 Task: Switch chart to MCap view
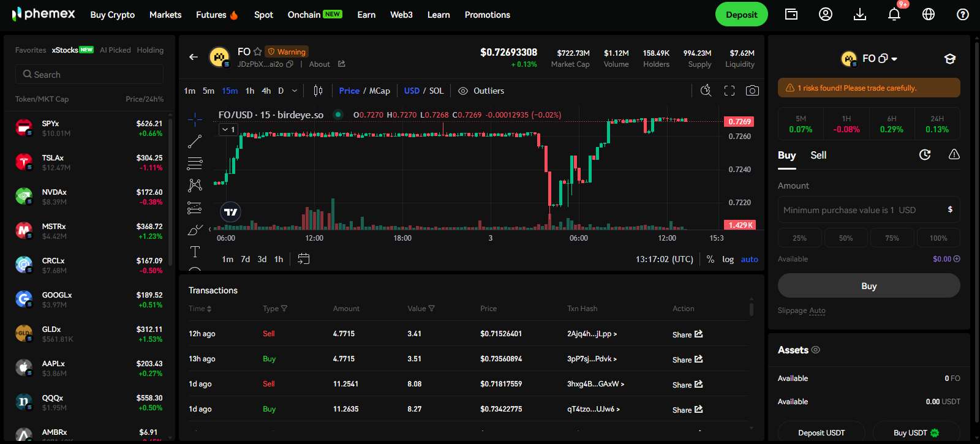(380, 91)
